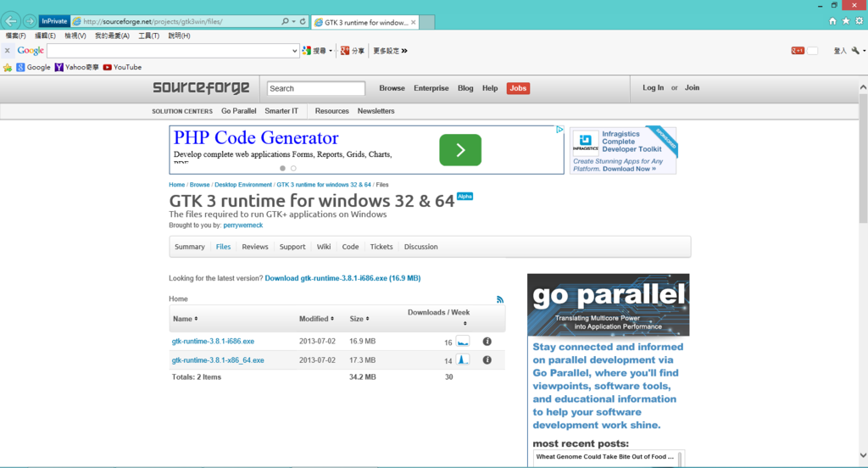This screenshot has height=468, width=868.
Task: Open the Code tab
Action: coord(350,247)
